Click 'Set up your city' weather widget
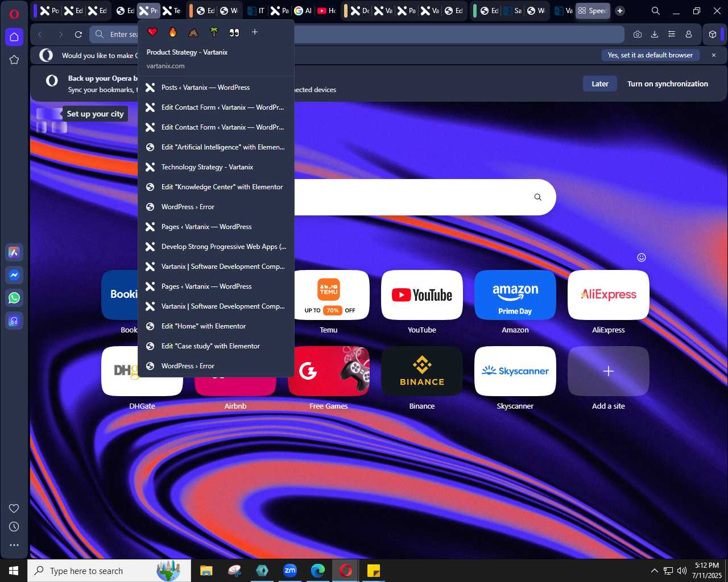Viewport: 728px width, 582px height. (x=95, y=114)
